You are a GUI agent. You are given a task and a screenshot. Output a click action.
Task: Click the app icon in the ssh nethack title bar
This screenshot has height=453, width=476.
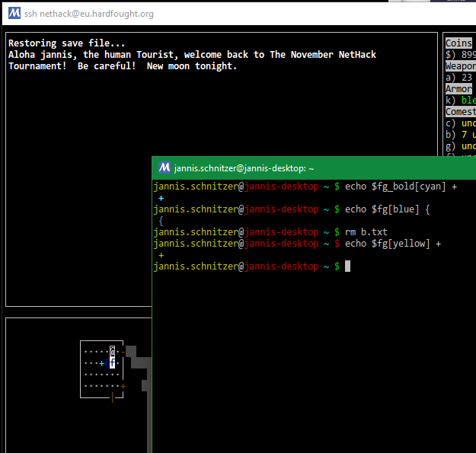[x=14, y=13]
